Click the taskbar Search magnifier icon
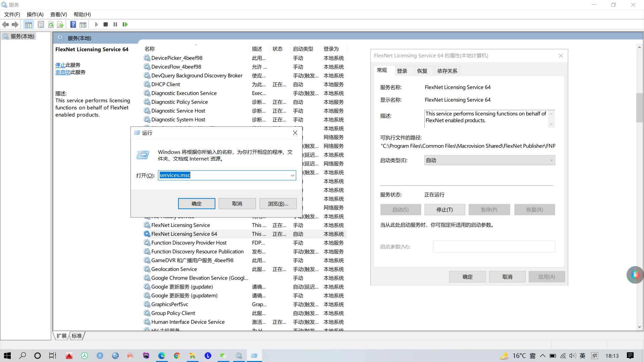The width and height of the screenshot is (644, 362). [x=22, y=356]
